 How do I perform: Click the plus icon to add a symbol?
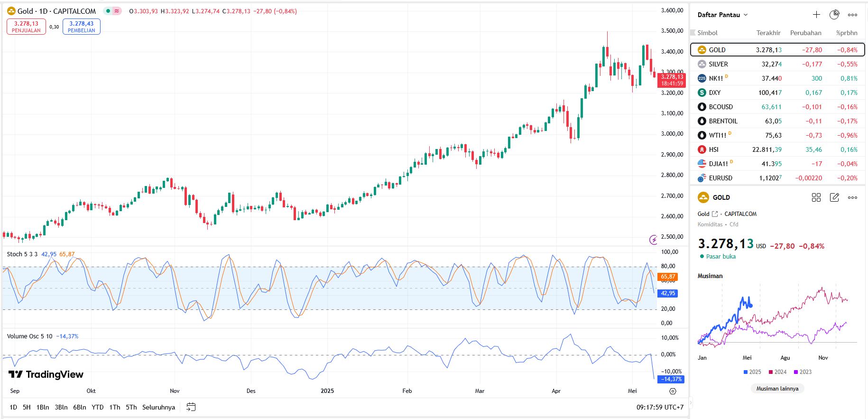(x=816, y=15)
